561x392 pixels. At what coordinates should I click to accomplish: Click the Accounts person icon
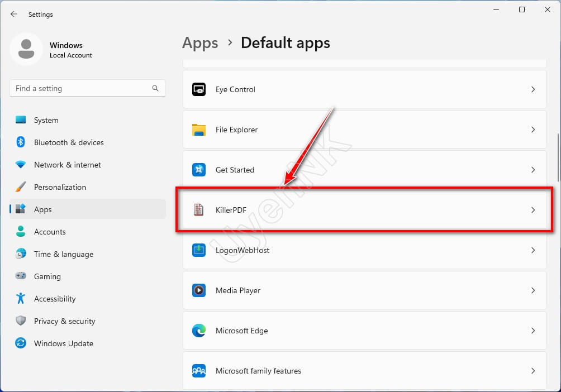pos(21,231)
